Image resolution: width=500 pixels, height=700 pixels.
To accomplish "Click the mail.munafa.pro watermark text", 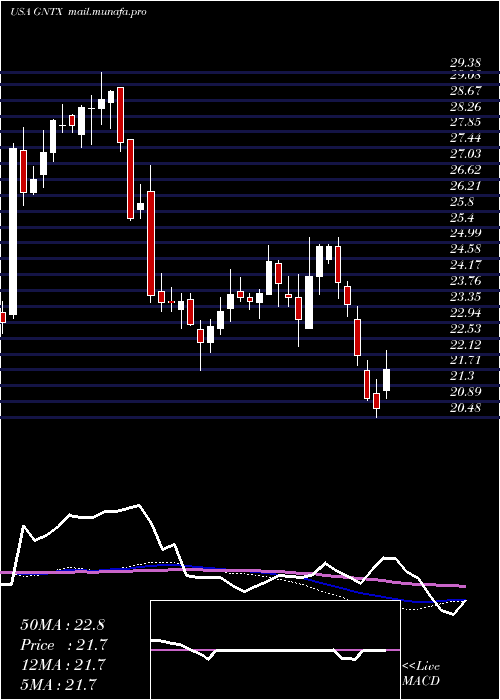I will 108,12.
